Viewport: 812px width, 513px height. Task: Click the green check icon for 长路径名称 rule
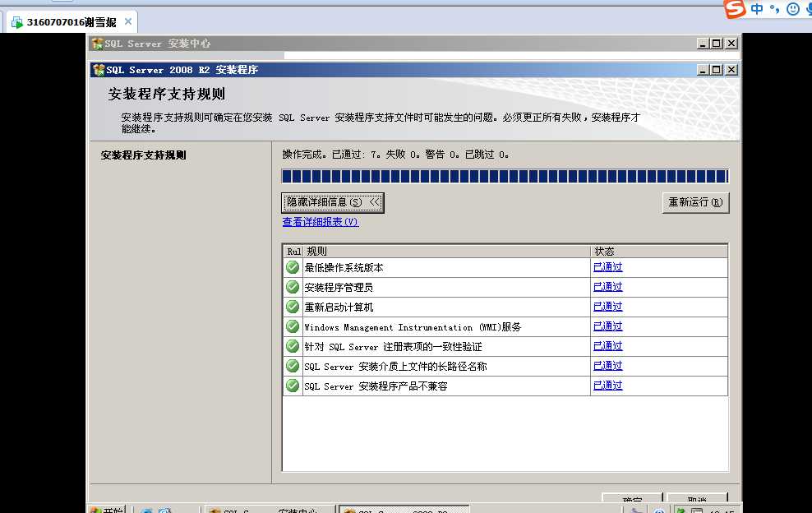[x=293, y=366]
